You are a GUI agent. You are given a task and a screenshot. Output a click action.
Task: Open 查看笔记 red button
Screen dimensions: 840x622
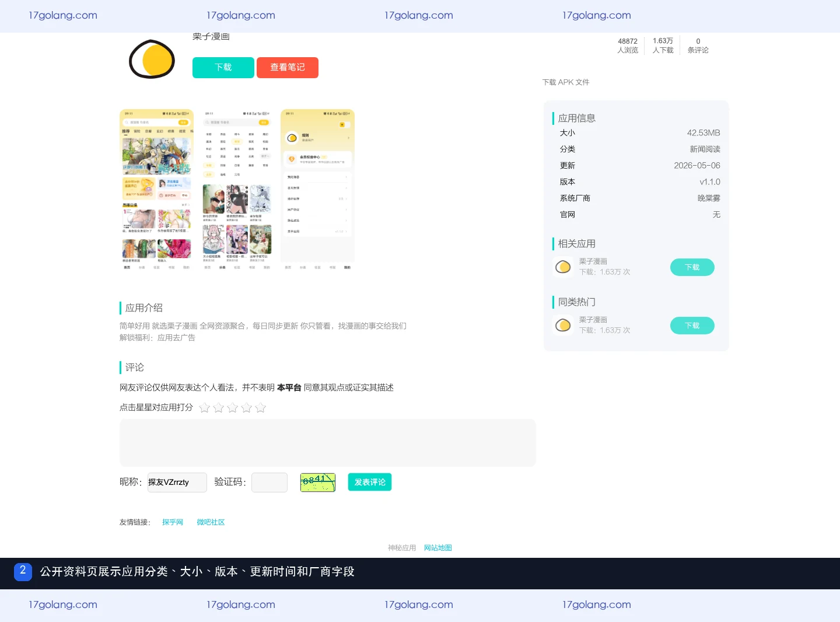click(288, 68)
